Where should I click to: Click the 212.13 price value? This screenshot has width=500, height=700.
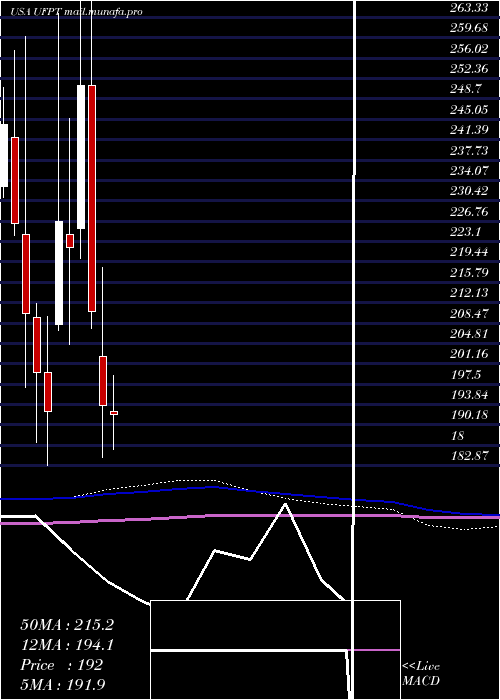469,293
